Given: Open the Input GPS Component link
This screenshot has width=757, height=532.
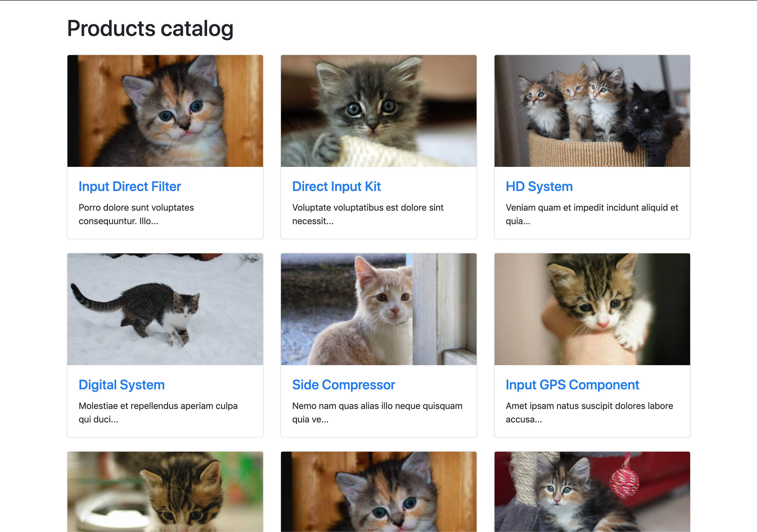Looking at the screenshot, I should point(572,385).
